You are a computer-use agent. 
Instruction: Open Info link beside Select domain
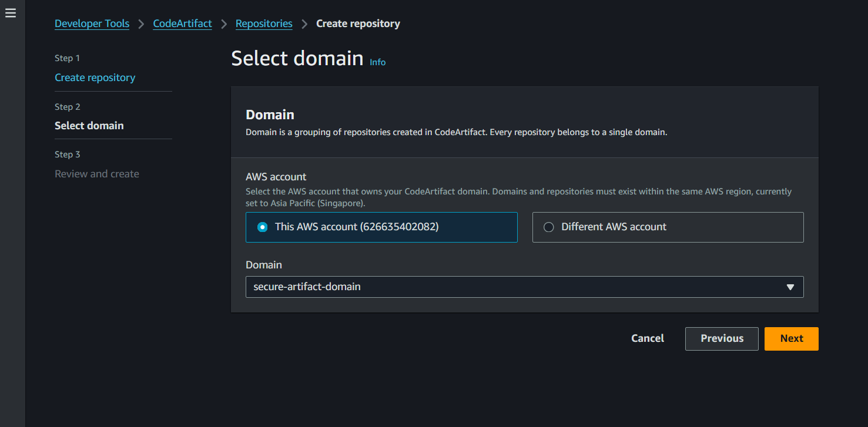click(x=377, y=62)
